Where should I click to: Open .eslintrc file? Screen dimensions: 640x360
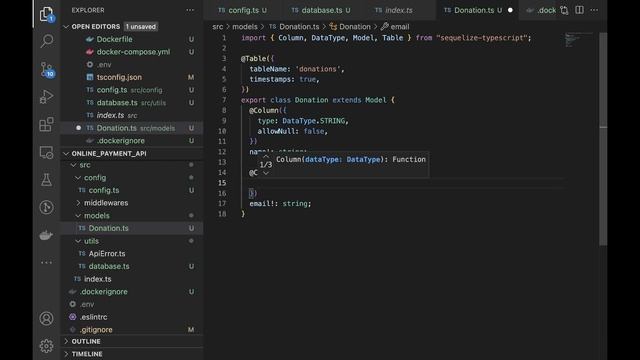point(132,317)
